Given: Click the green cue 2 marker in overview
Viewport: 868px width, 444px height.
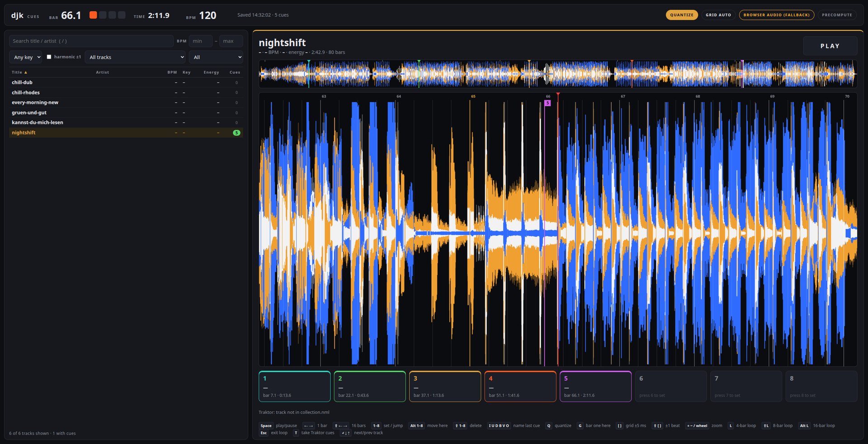Looking at the screenshot, I should pos(419,61).
